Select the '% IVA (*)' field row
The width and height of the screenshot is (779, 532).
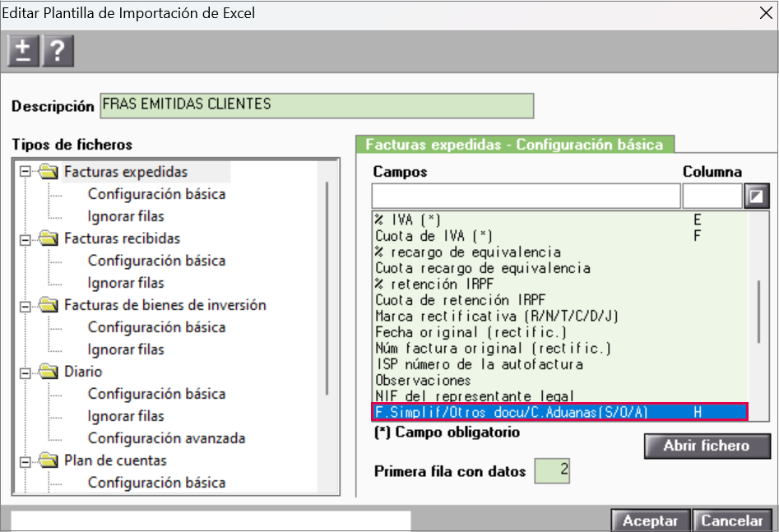(x=560, y=220)
